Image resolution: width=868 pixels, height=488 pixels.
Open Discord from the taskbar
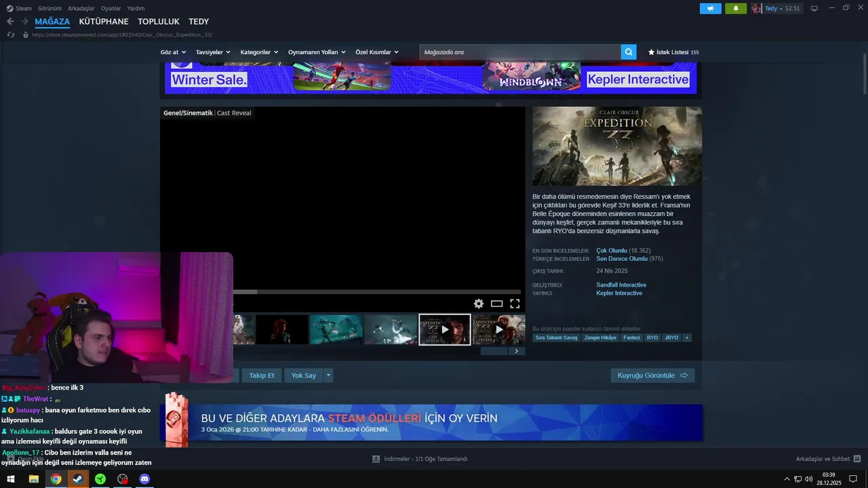tap(144, 479)
